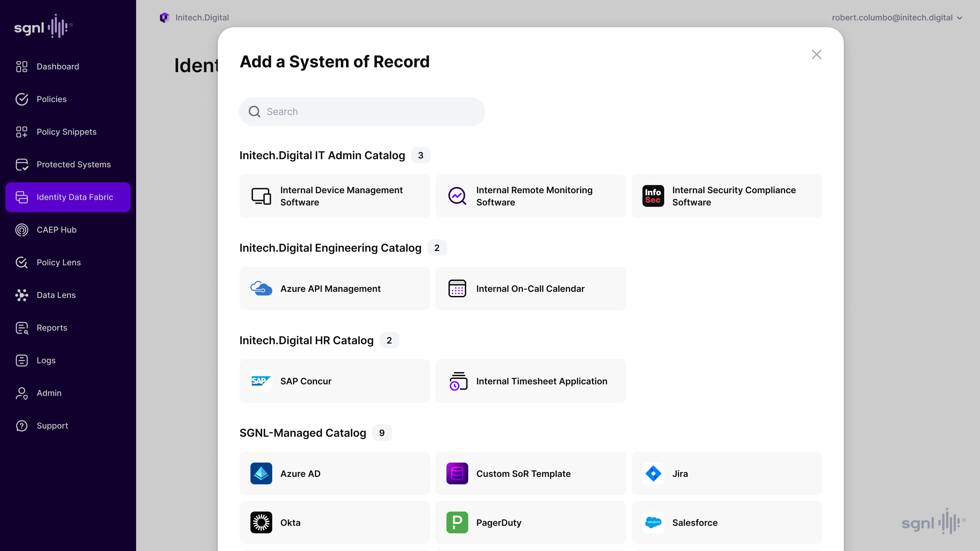Pick the Azure API Management cloud icon

261,288
